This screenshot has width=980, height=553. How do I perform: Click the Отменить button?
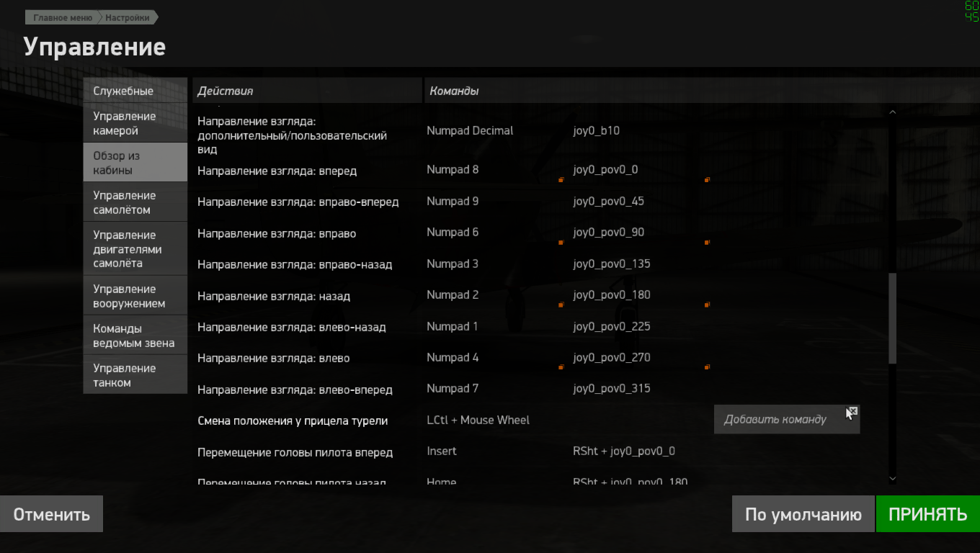51,514
